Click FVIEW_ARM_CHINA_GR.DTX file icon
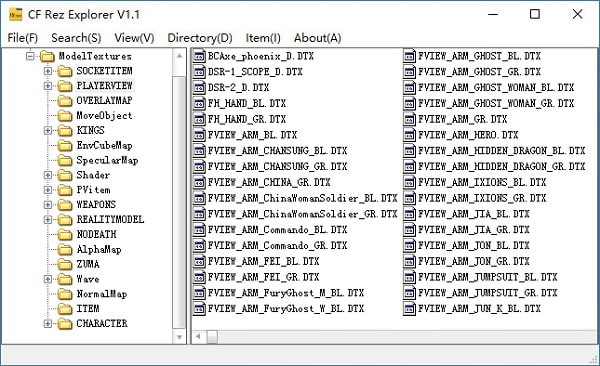Image resolution: width=600 pixels, height=366 pixels. point(199,182)
